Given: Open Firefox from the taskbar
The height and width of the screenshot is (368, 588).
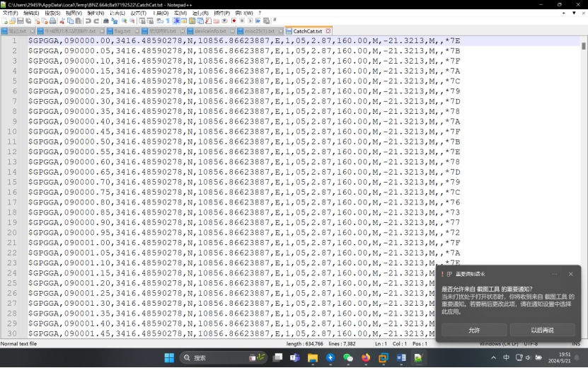Looking at the screenshot, I should pos(366,358).
